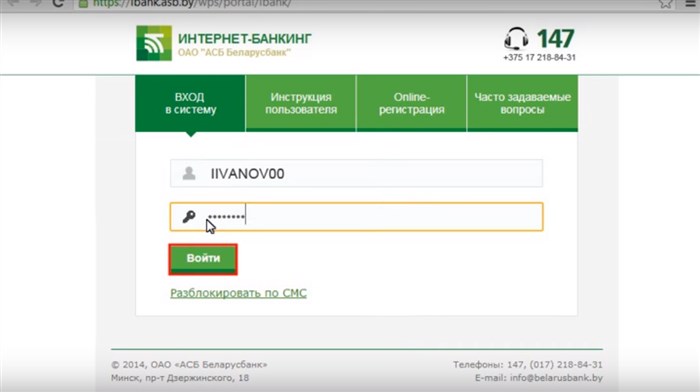Click the "ИНТЕРНЕТ-БАНКИНГ" header title

[245, 39]
